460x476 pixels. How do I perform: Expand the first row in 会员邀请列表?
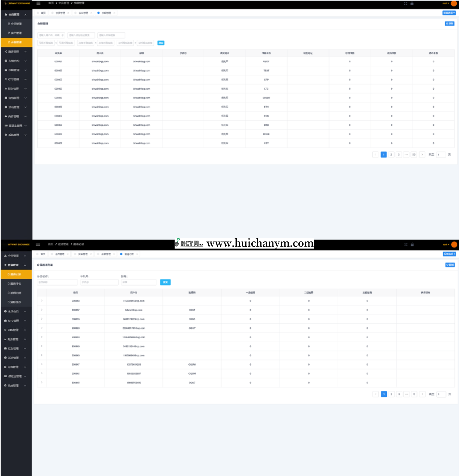(x=42, y=301)
